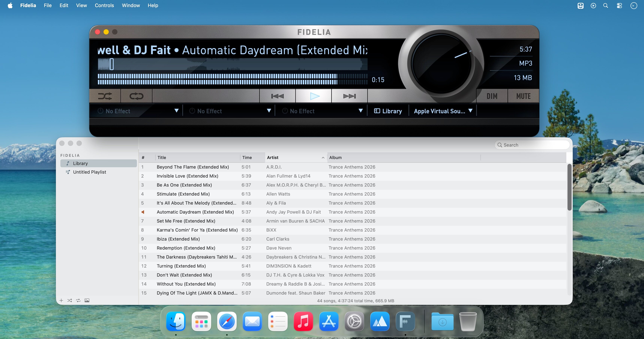This screenshot has height=339, width=644.
Task: Open the Fidelia icon in the Dock
Action: click(x=405, y=321)
